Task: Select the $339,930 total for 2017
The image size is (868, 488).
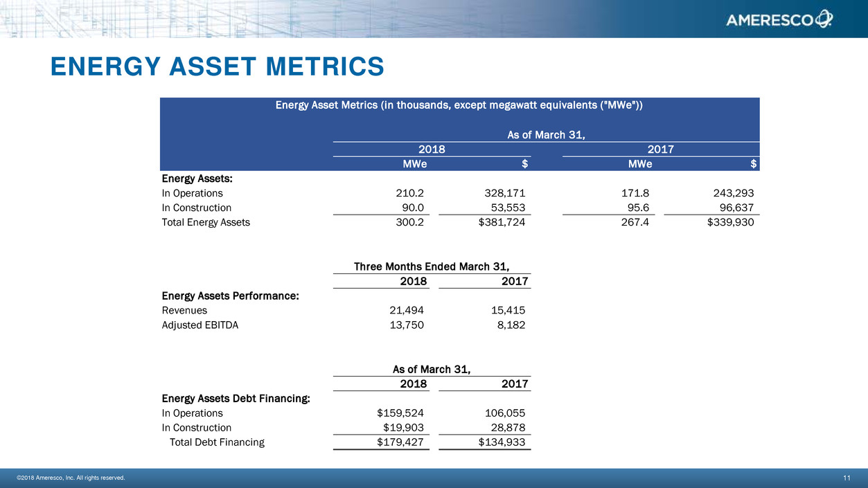Action: point(727,223)
